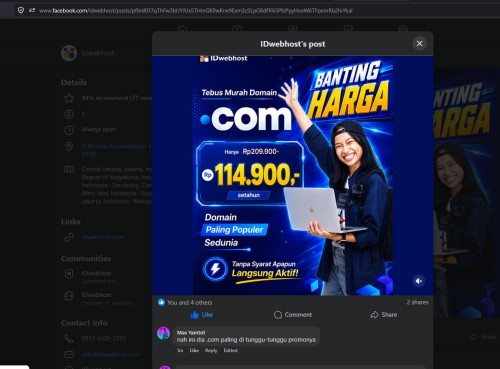Click the star recommend icon in Details
Screen dimensions: 500x369
(69, 98)
